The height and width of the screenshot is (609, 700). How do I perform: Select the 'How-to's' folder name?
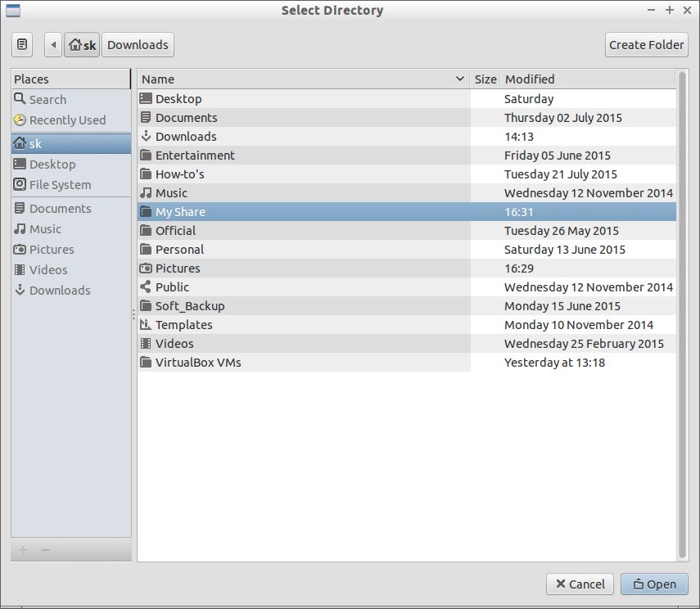point(180,174)
